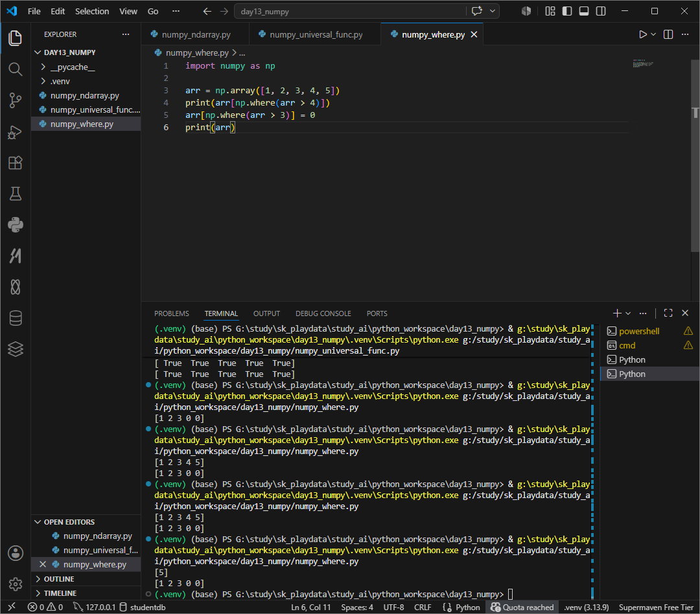700x614 pixels.
Task: Open the chat icon in title bar
Action: [x=477, y=11]
